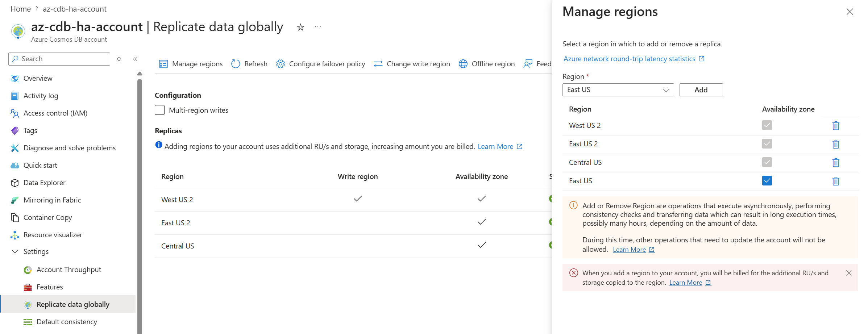Screen dimensions: 868x334
Task: Toggle availability zone checkbox for East US 2
Action: click(x=767, y=144)
